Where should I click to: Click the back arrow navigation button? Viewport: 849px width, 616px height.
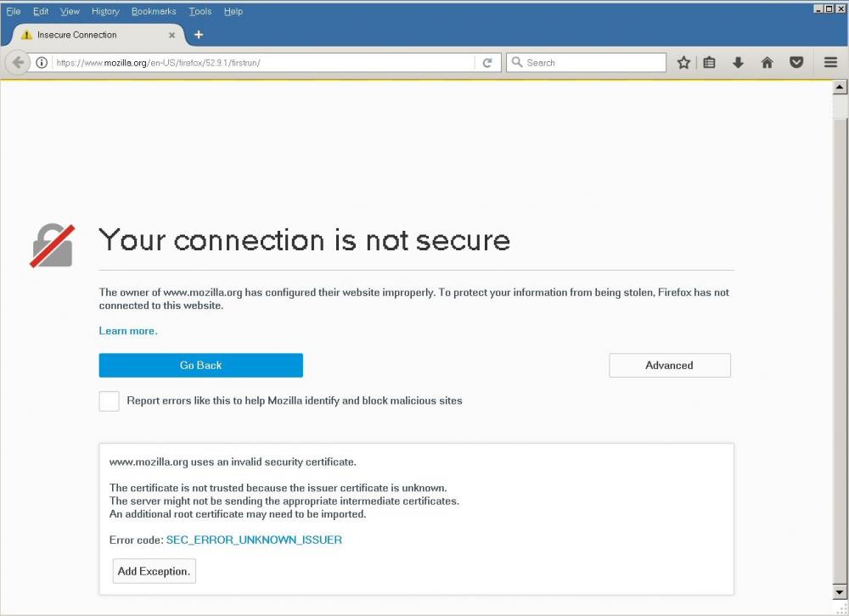click(18, 63)
